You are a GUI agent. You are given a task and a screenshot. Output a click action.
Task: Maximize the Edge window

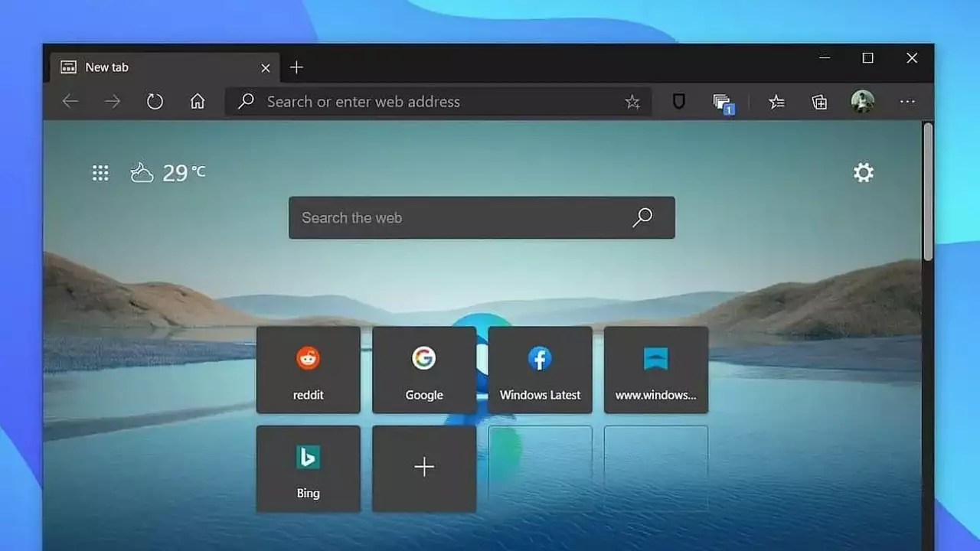867,58
